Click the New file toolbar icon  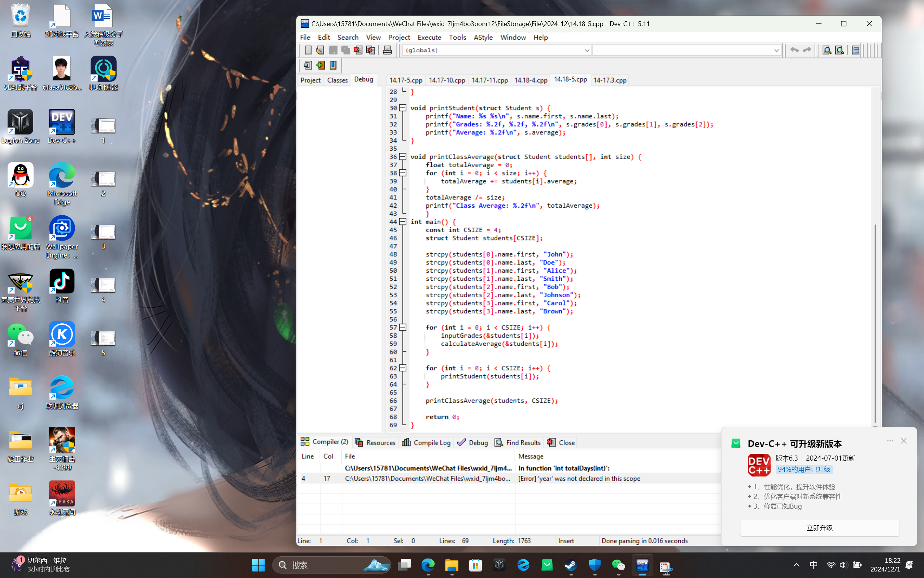tap(308, 50)
